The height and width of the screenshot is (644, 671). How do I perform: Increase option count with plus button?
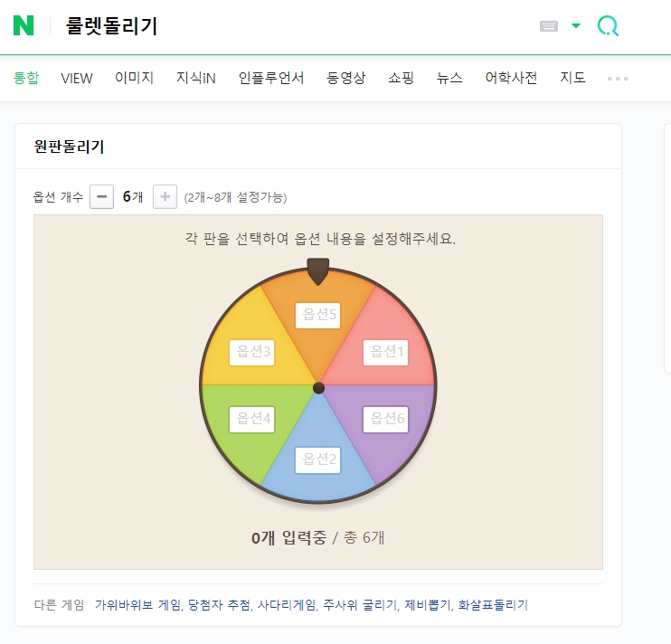click(165, 197)
